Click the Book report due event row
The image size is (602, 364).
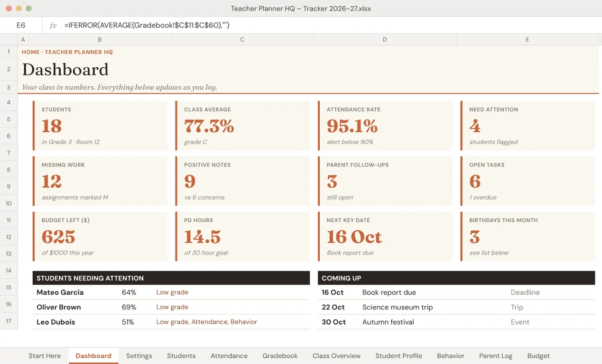point(456,292)
